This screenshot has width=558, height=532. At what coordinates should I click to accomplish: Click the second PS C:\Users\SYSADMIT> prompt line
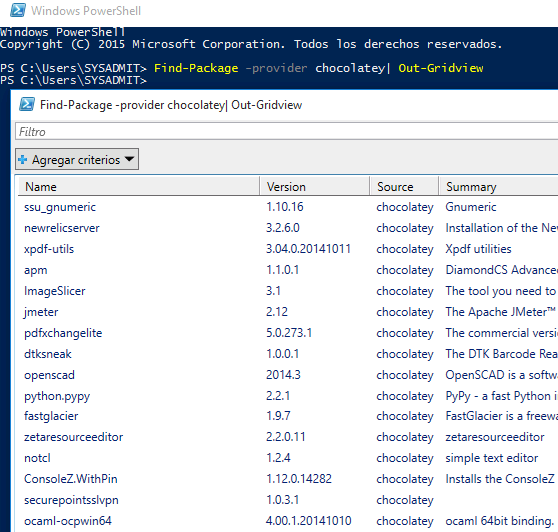click(x=73, y=80)
